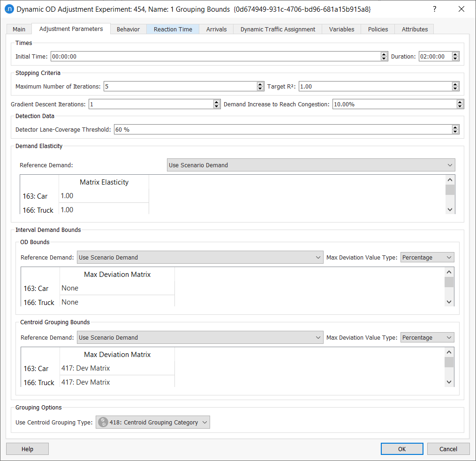
Task: Open the Dynamic Traffic Assignment tab
Action: coord(277,29)
